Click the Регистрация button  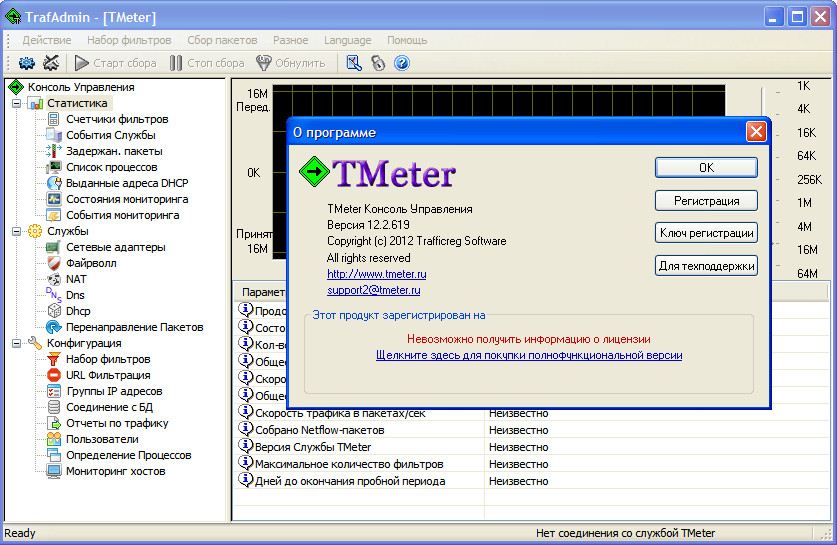pos(706,201)
